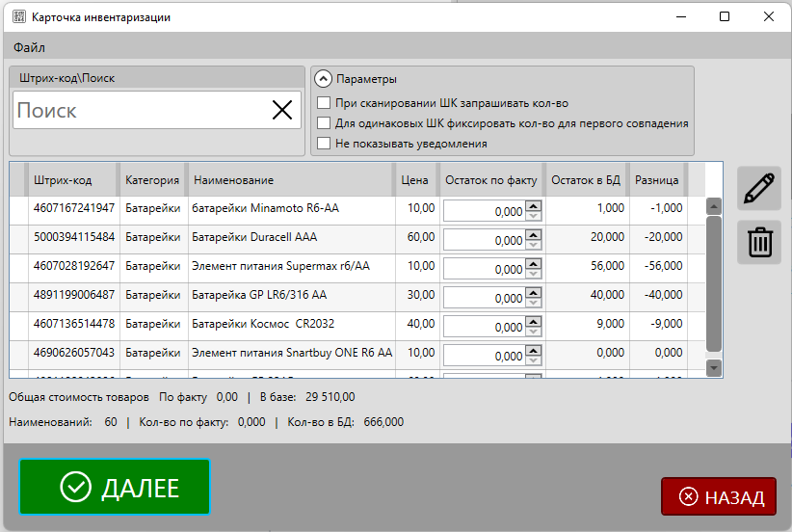This screenshot has width=792, height=532.
Task: Click the red НАЗАД button
Action: pos(718,497)
